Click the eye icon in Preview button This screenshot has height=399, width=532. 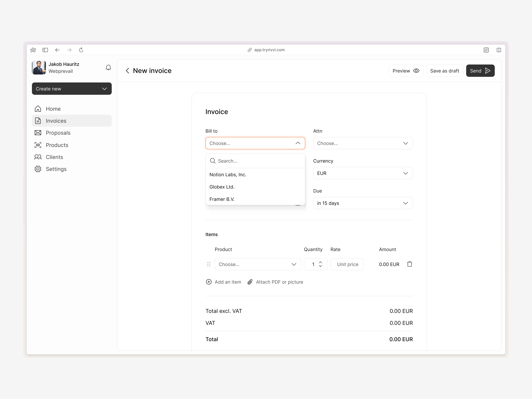pos(416,71)
